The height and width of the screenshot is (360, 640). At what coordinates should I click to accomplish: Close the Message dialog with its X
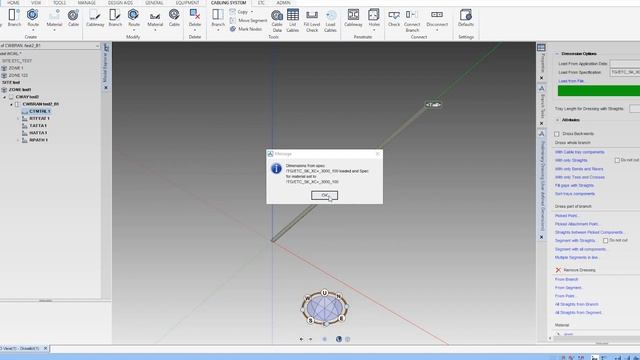coord(378,154)
